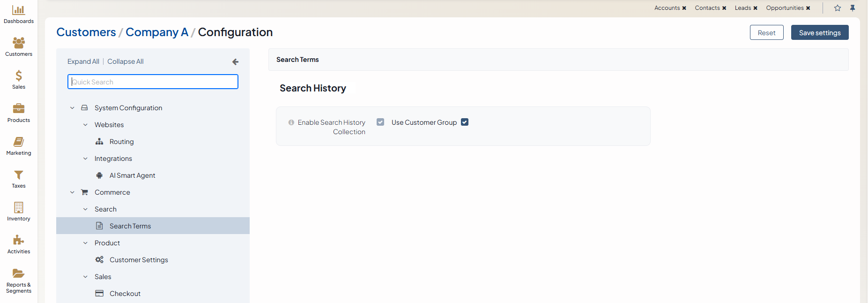
Task: Close the Leads shortcut
Action: 756,8
